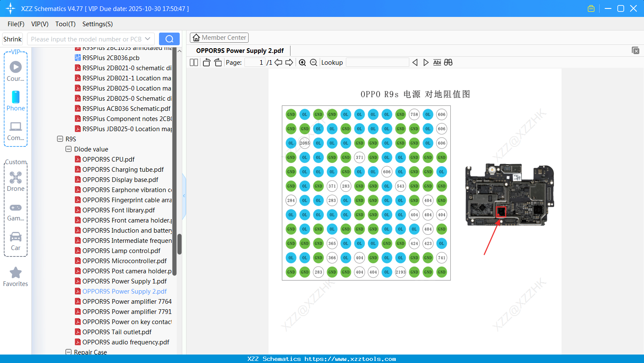This screenshot has width=644, height=363.
Task: Toggle two-page view layout icon
Action: [x=194, y=63]
